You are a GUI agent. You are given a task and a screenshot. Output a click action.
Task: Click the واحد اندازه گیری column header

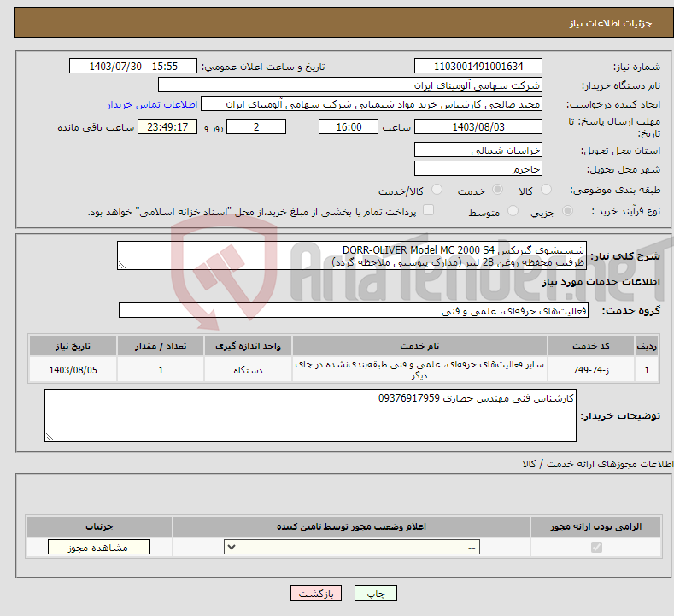coord(248,346)
